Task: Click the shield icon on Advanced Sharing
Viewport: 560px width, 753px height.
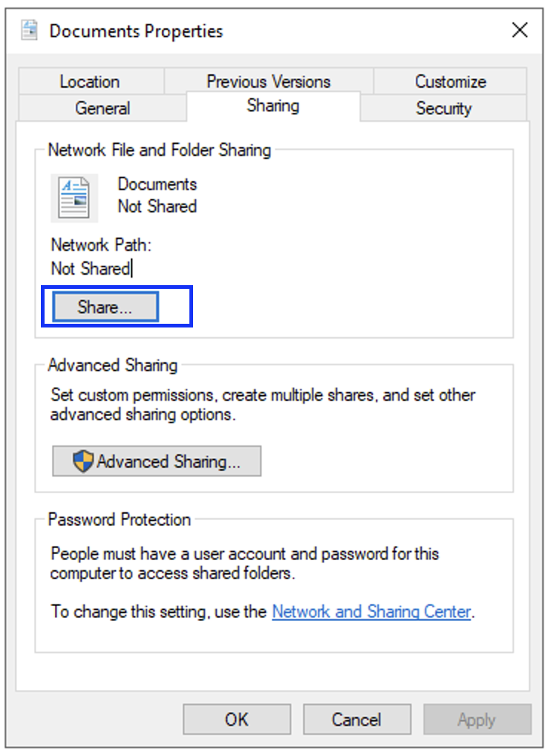Action: [83, 461]
